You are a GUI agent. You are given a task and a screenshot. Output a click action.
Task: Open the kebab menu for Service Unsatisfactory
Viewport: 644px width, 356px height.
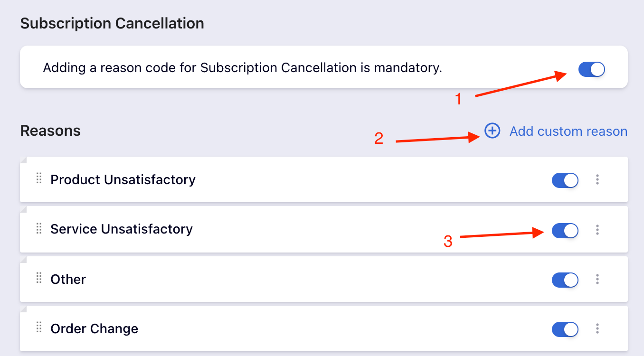tap(597, 229)
